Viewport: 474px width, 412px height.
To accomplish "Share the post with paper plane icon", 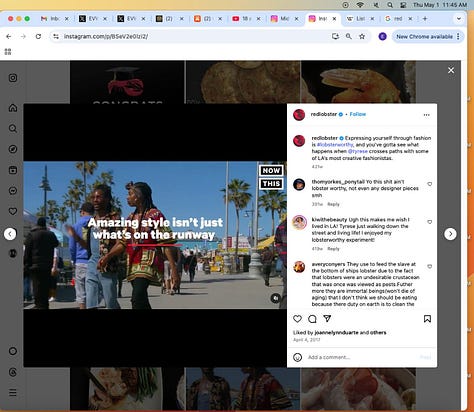I will 327,319.
